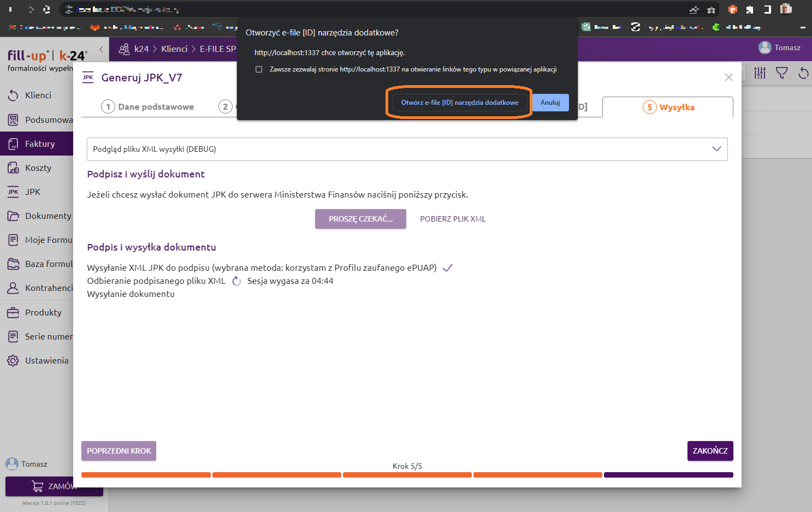Expand the Podgląd pliku XML wysyłki dropdown
The width and height of the screenshot is (812, 512).
(x=716, y=149)
